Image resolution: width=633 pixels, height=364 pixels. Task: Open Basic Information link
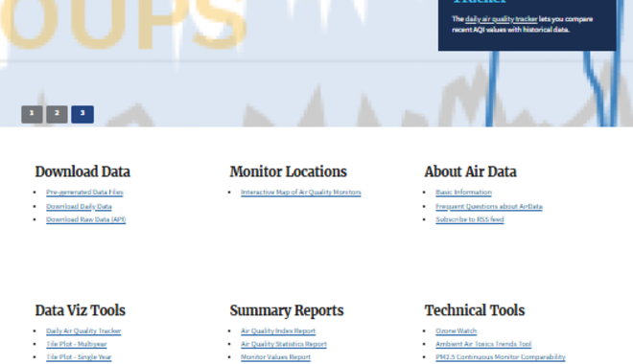tap(463, 193)
